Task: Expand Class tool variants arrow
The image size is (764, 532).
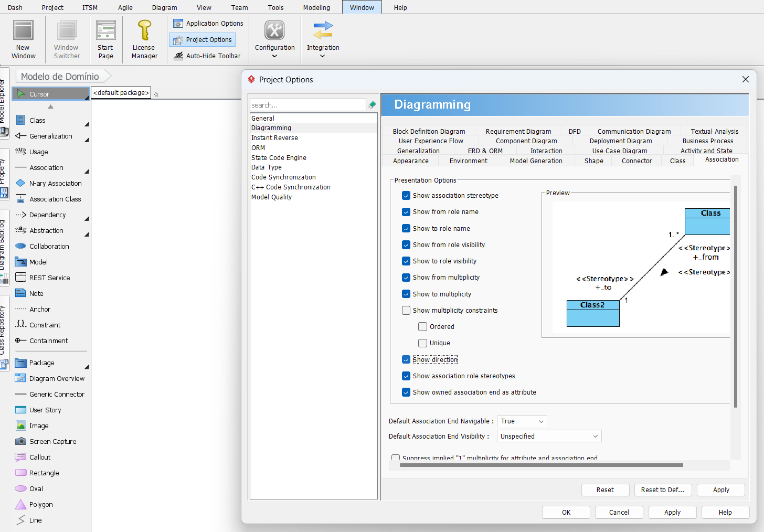Action: pos(87,124)
